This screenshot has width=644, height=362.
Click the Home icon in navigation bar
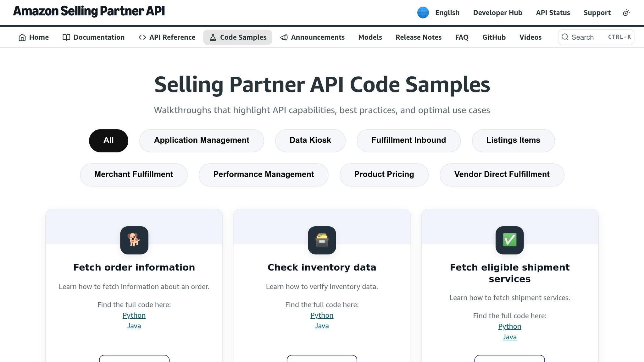pos(22,37)
